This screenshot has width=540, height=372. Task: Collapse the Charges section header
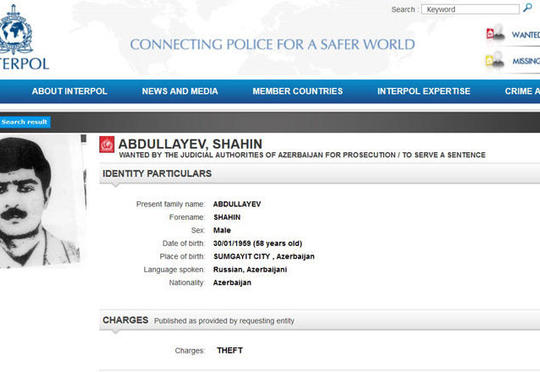coord(320,320)
